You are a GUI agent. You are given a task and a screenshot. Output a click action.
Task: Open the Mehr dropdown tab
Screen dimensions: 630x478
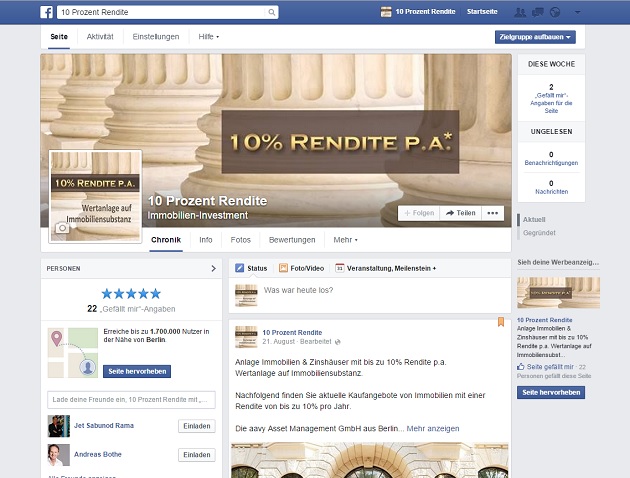point(345,240)
